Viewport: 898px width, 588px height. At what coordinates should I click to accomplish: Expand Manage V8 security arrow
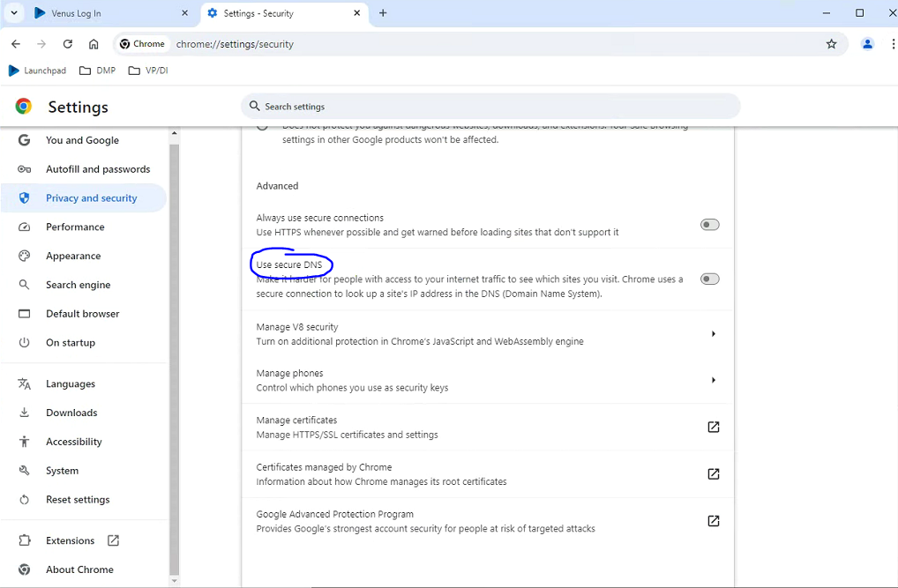tap(713, 334)
